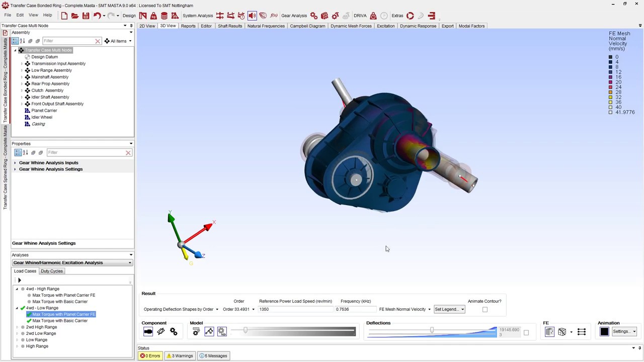
Task: Select the Planet Carrier tree item
Action: [44, 111]
